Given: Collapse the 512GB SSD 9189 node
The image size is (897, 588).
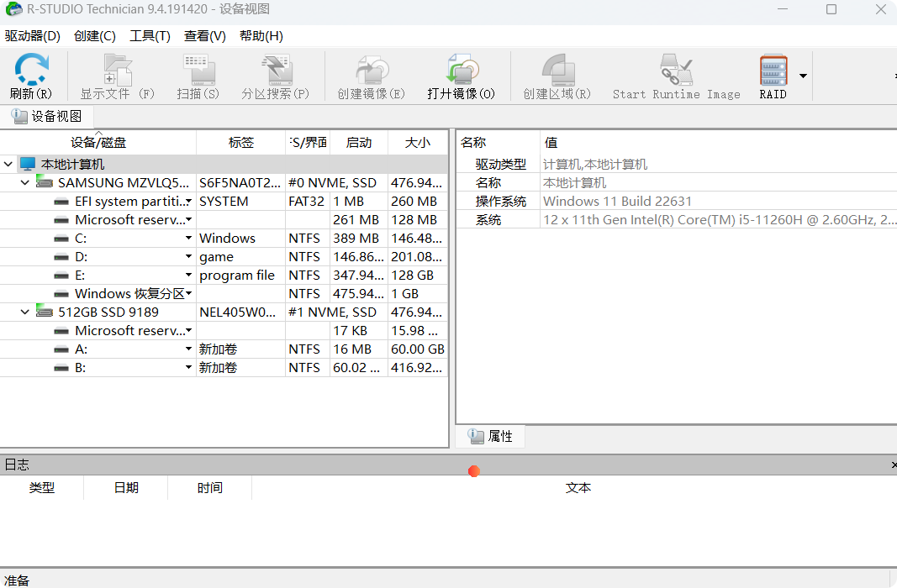Looking at the screenshot, I should tap(24, 312).
